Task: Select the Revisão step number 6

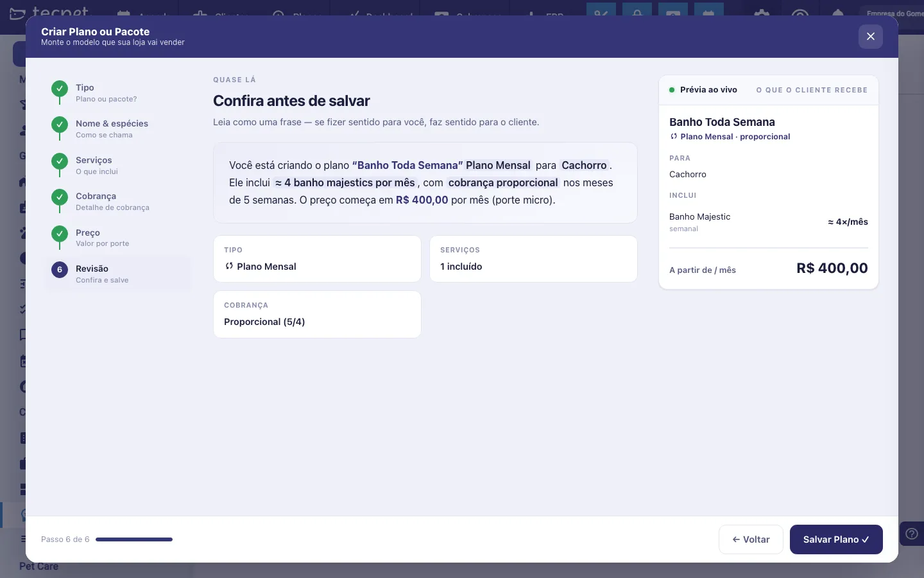Action: click(118, 274)
